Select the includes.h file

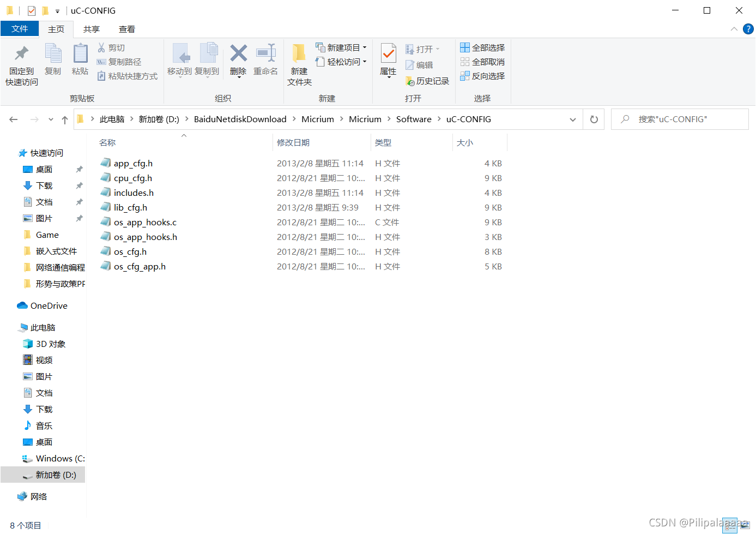pos(134,193)
